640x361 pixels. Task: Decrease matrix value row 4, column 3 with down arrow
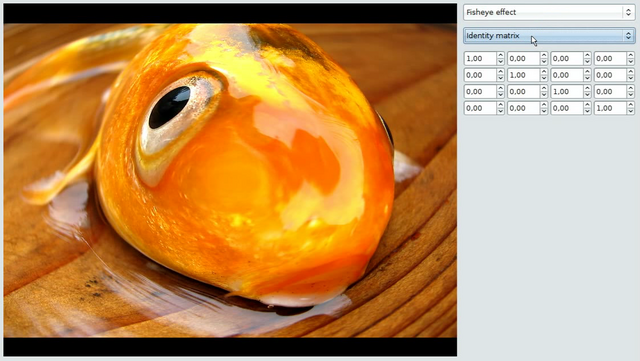click(587, 111)
